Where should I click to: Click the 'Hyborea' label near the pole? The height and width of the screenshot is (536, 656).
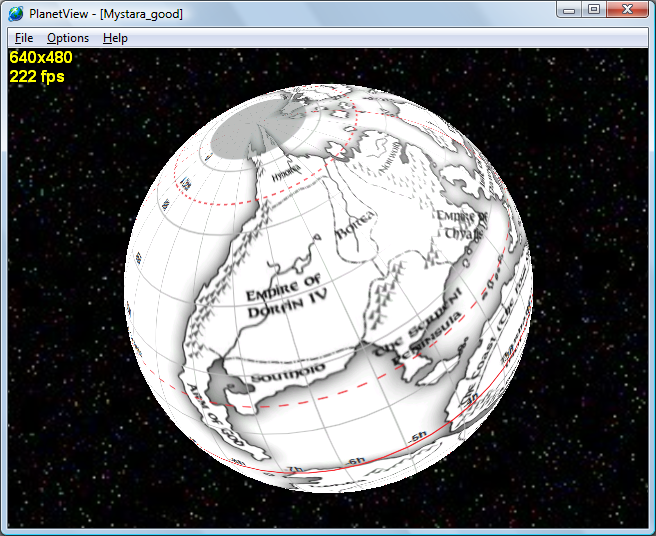click(x=286, y=172)
